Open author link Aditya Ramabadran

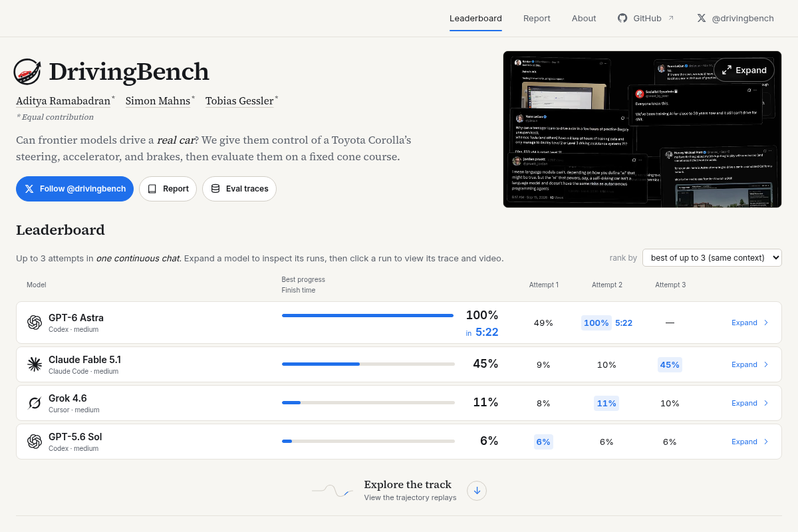point(63,101)
